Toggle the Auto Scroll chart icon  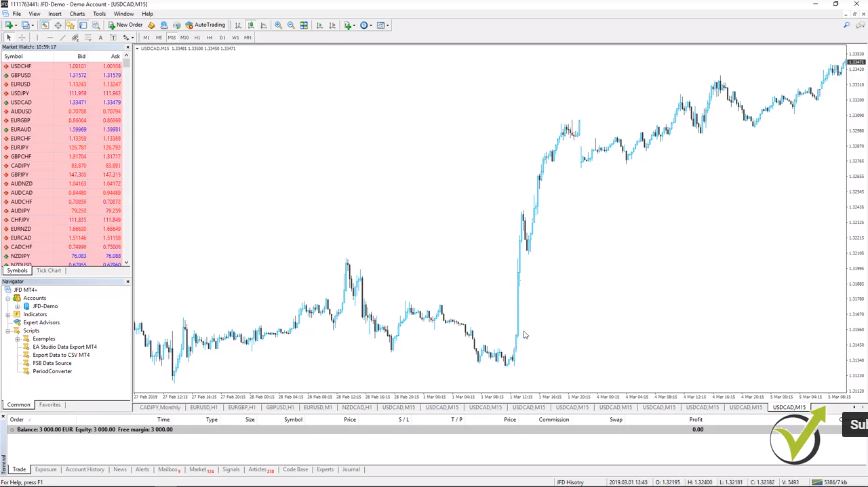click(319, 25)
